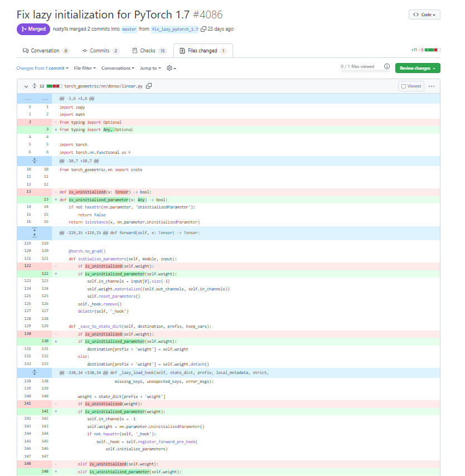Viewport: 465px width, 476px height.
Task: Expand collapsed lines at the @@ -138,14 hunk
Action: 34,372
